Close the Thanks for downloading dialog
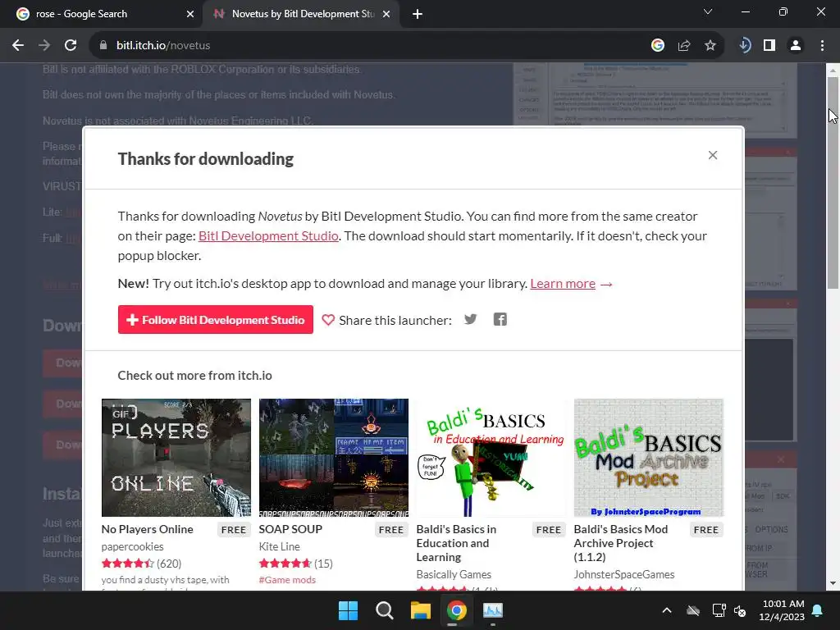 click(x=713, y=155)
